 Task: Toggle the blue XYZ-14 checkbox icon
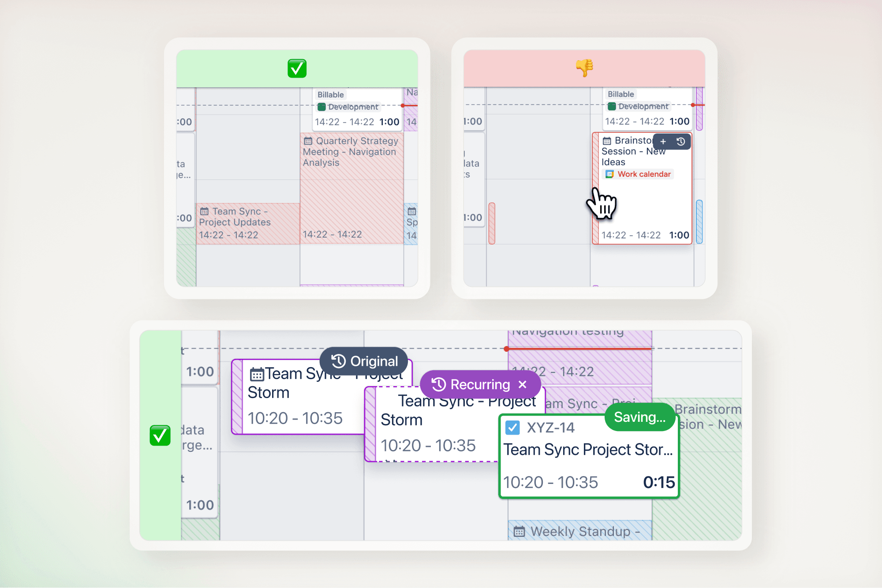(512, 428)
